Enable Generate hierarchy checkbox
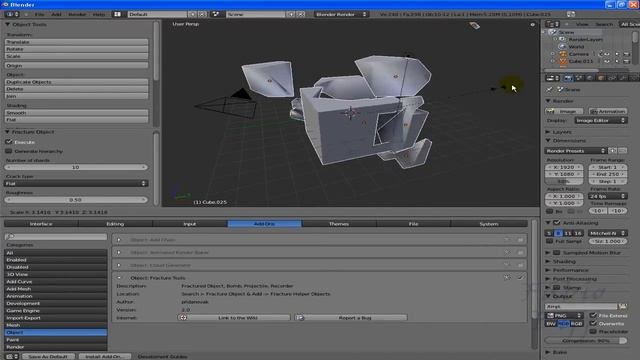This screenshot has width=640, height=360. click(9, 151)
